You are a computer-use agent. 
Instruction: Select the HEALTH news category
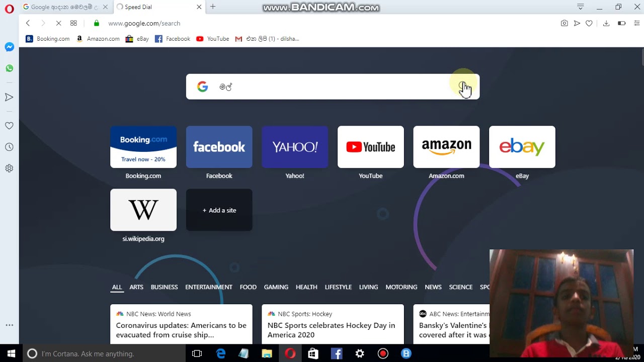[x=306, y=287]
